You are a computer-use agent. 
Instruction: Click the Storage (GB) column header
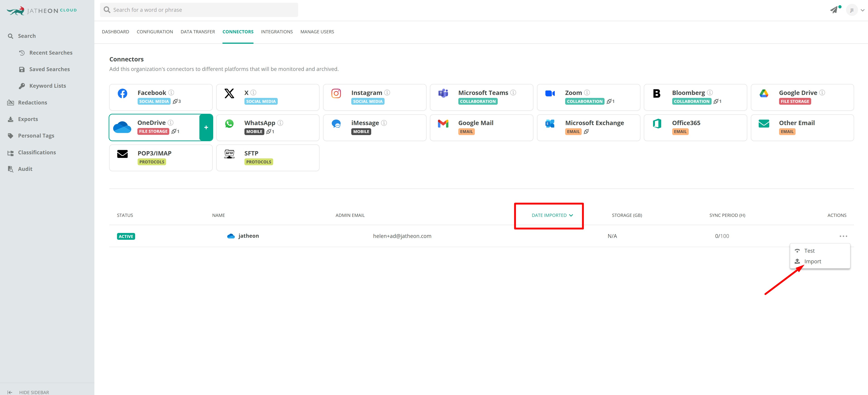pos(627,216)
